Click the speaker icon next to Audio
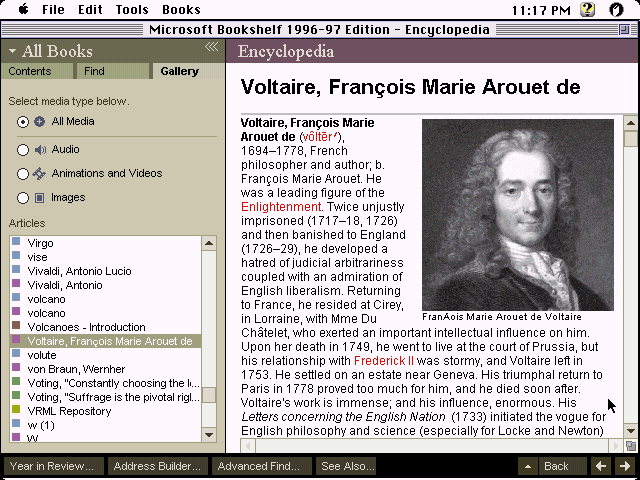The height and width of the screenshot is (480, 640). point(40,150)
